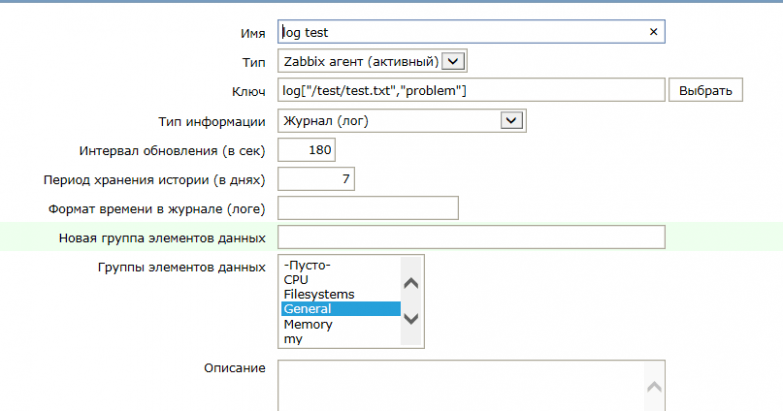The height and width of the screenshot is (411, 783).
Task: Select my in the groups list
Action: click(293, 339)
